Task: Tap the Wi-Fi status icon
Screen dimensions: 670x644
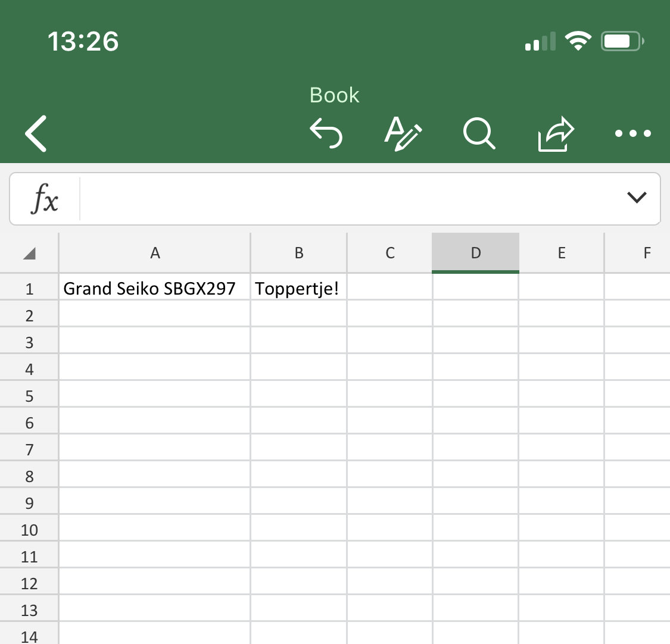Action: click(x=578, y=41)
